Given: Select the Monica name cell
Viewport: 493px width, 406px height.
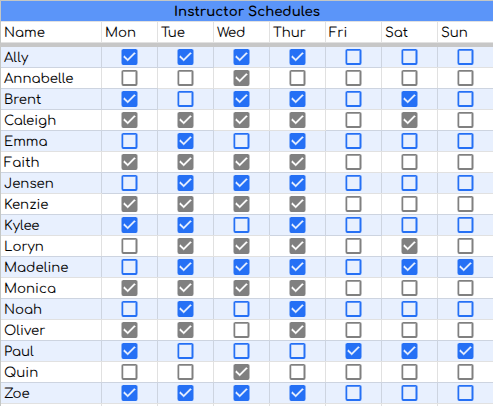Looking at the screenshot, I should (x=51, y=288).
